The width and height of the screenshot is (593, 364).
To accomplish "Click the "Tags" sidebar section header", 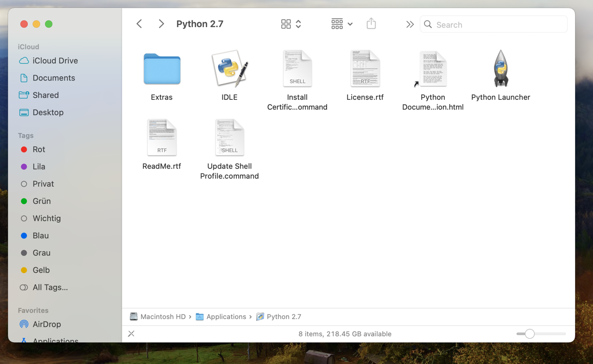I will [x=26, y=135].
